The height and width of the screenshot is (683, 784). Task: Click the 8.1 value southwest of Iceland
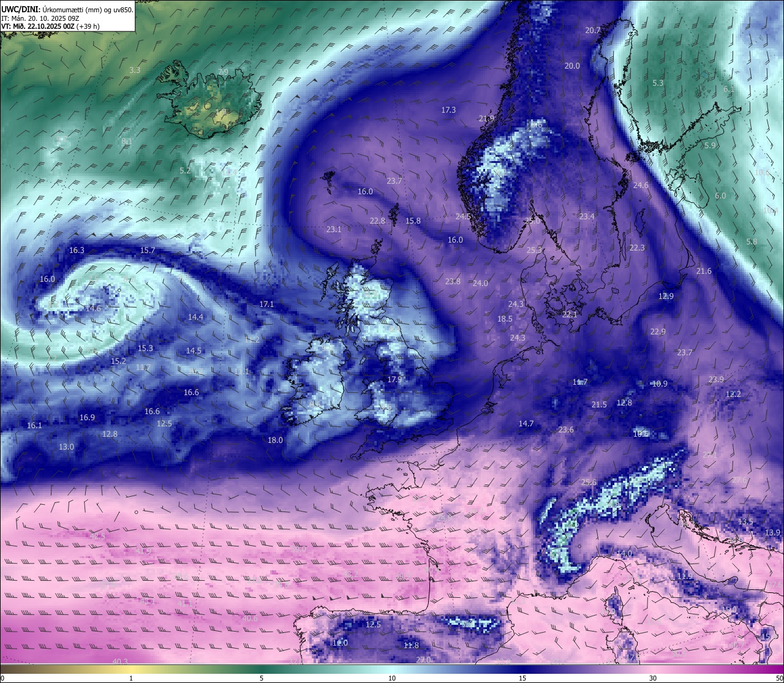tap(127, 141)
